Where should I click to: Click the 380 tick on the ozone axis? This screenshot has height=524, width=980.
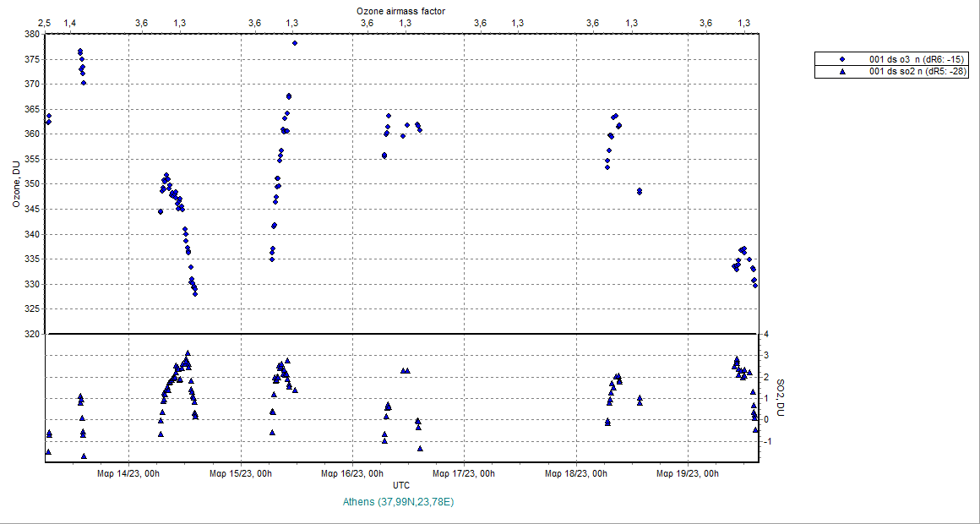(x=31, y=35)
